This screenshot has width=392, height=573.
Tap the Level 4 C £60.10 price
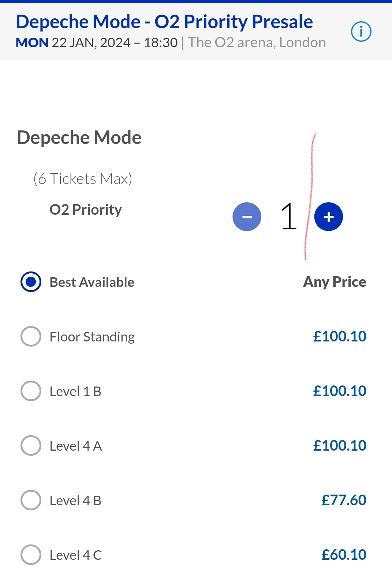(x=343, y=555)
